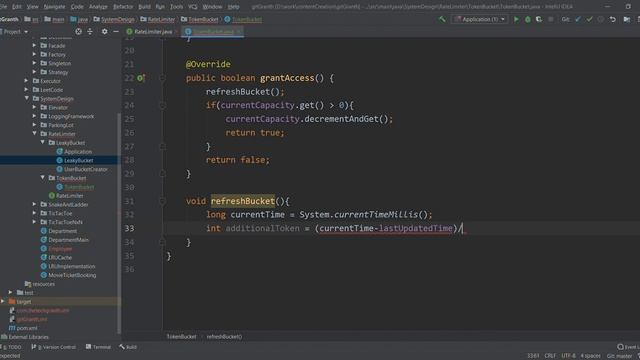Click SystemDesign in the navigation breadcrumb
Viewport: 640px width, 360px height.
(113, 19)
